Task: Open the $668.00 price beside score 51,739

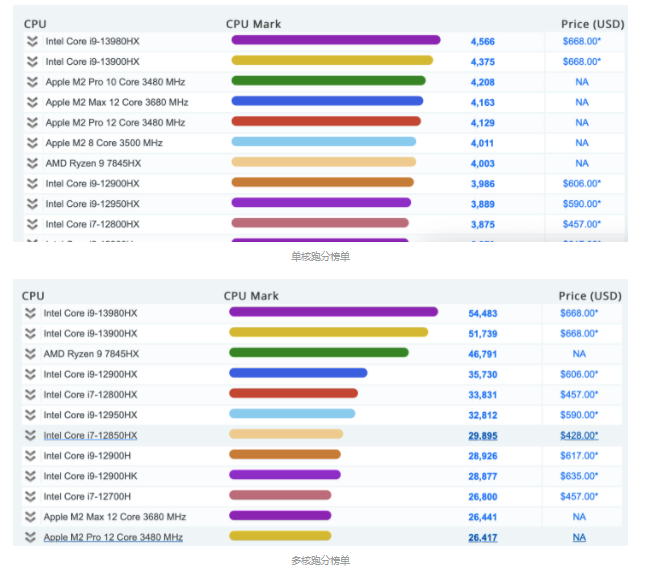Action: point(579,334)
